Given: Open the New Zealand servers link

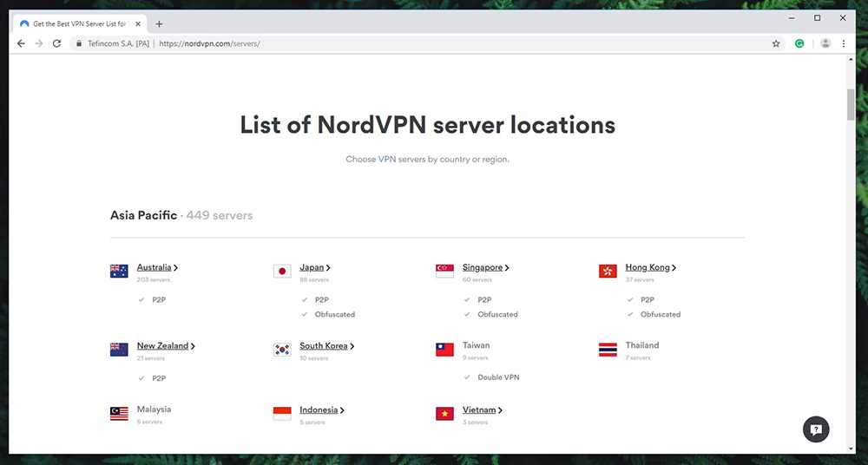Looking at the screenshot, I should [x=163, y=345].
